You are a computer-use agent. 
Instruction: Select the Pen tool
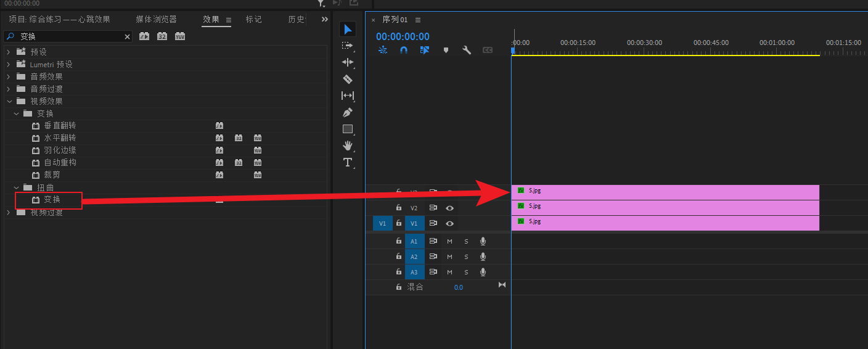[348, 113]
